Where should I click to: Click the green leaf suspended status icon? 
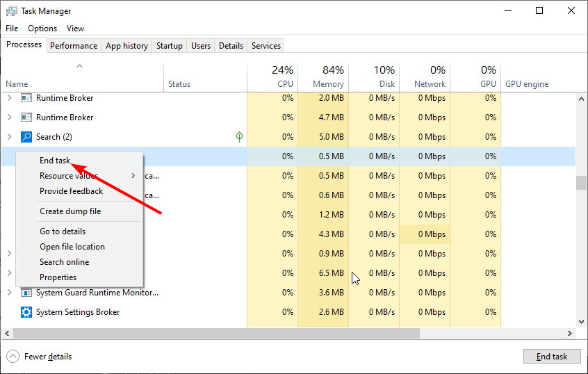coord(240,137)
